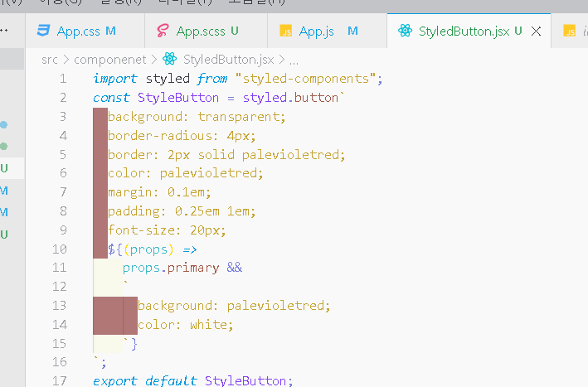Switch to the App.js tab
Image resolution: width=588 pixels, height=387 pixels.
pos(327,31)
